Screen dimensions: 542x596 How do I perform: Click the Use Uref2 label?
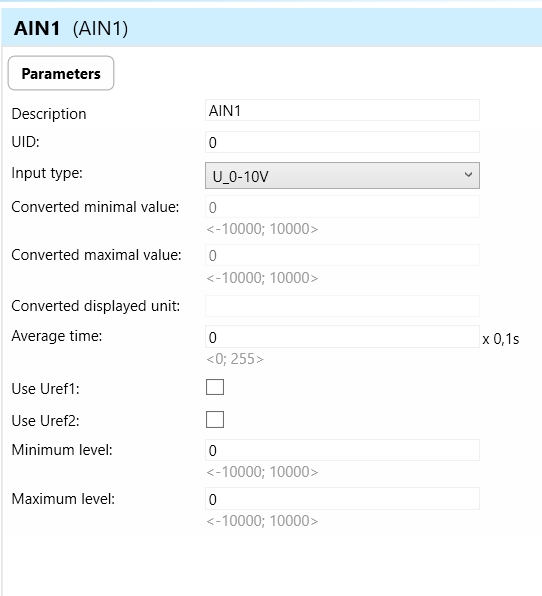coord(46,421)
